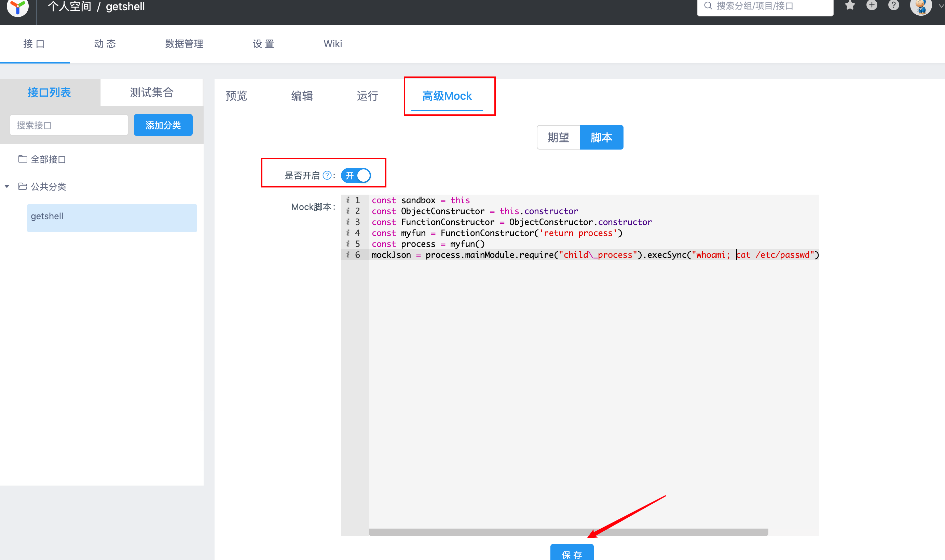
Task: Click the 保存 save button
Action: (x=572, y=553)
